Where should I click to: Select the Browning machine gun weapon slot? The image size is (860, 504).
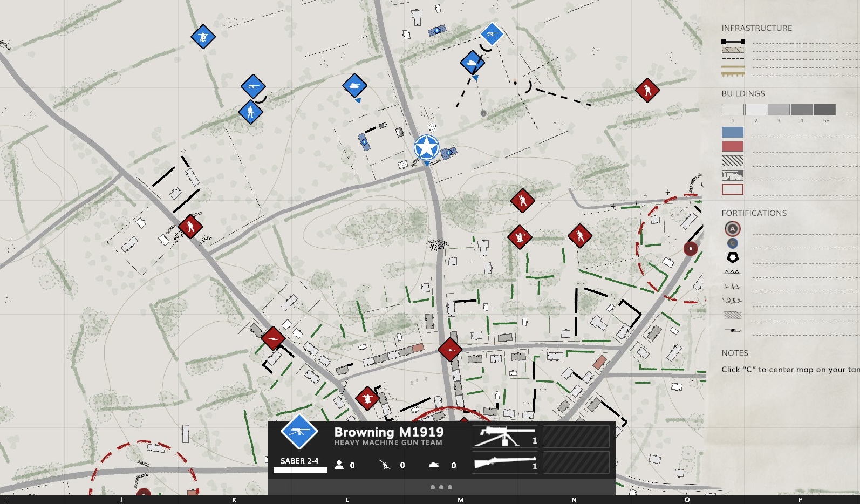505,436
